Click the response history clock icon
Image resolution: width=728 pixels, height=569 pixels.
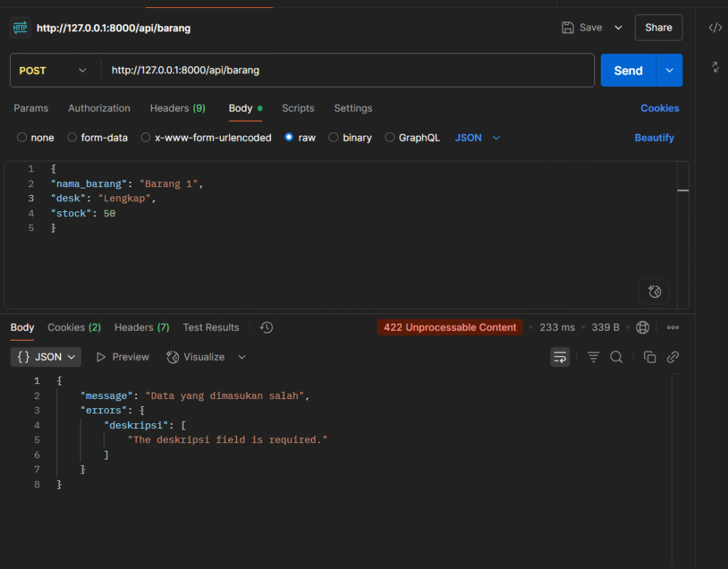point(267,328)
